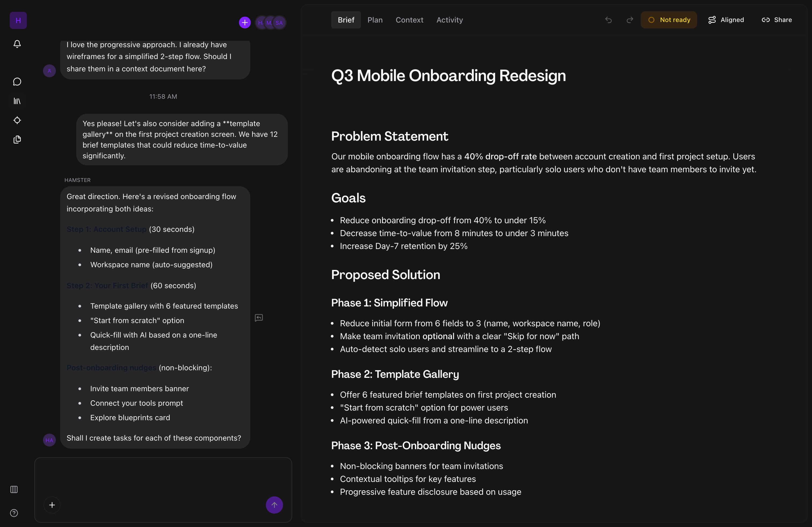Image resolution: width=812 pixels, height=527 pixels.
Task: Reply to Hamster's onboarding flow message
Action: (x=259, y=317)
